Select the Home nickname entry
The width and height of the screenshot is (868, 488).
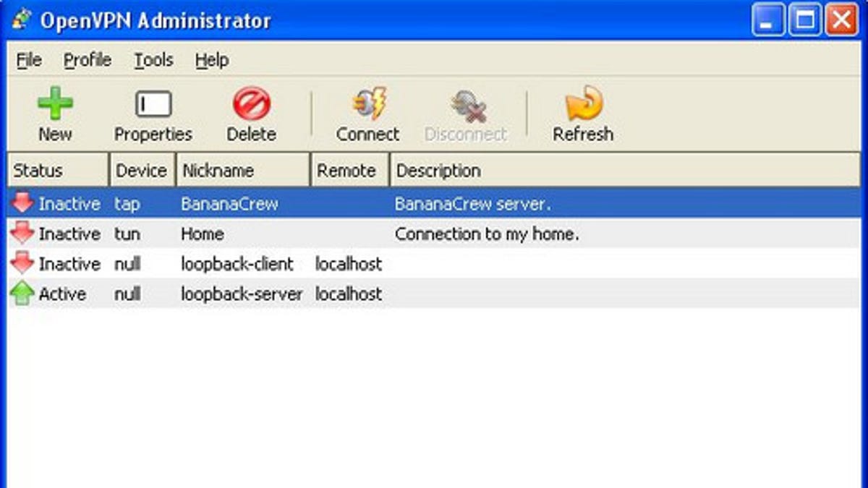pyautogui.click(x=203, y=234)
